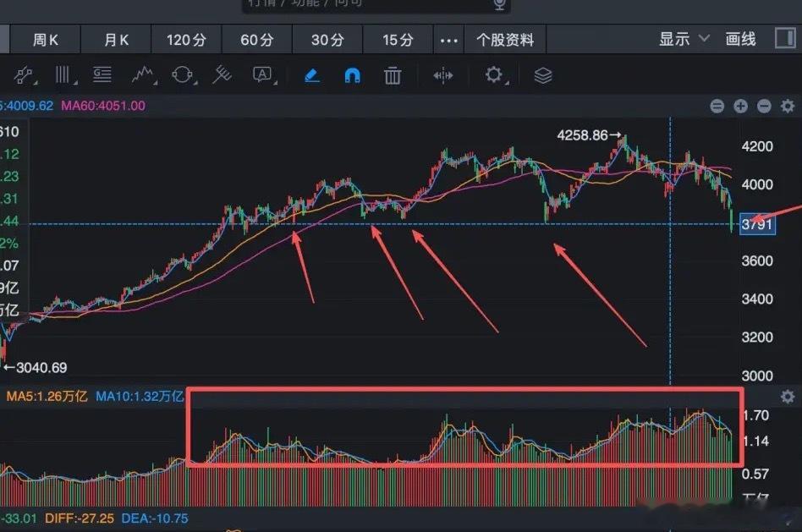
Task: Switch to 周K weekly chart tab
Action: click(x=45, y=40)
